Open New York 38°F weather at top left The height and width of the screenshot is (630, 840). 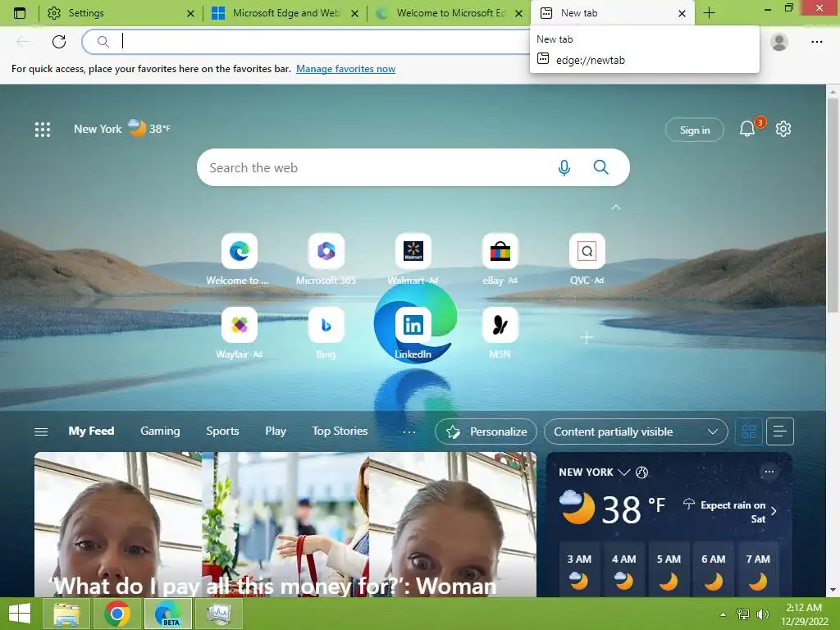tap(121, 129)
